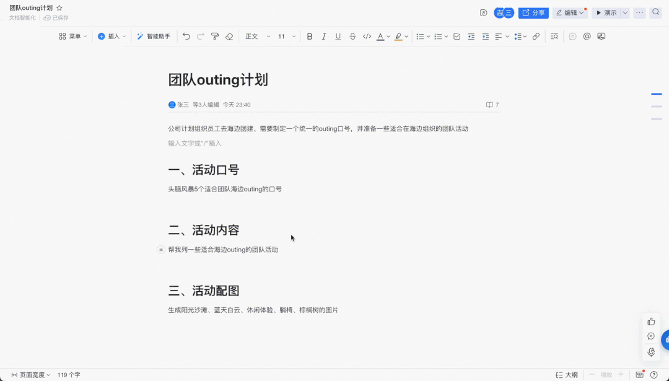Star the 团队outing计划 document

[x=59, y=8]
